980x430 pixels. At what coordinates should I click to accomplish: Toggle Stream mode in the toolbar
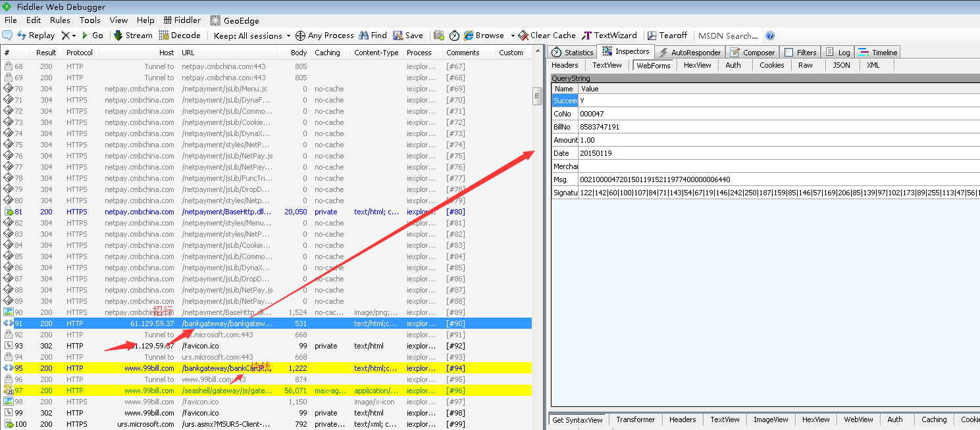[x=132, y=36]
